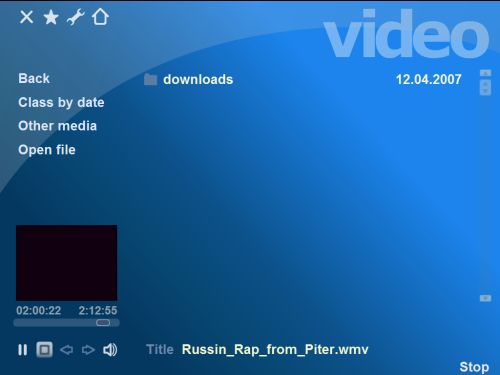
Task: Go to the previous track arrow
Action: click(67, 350)
